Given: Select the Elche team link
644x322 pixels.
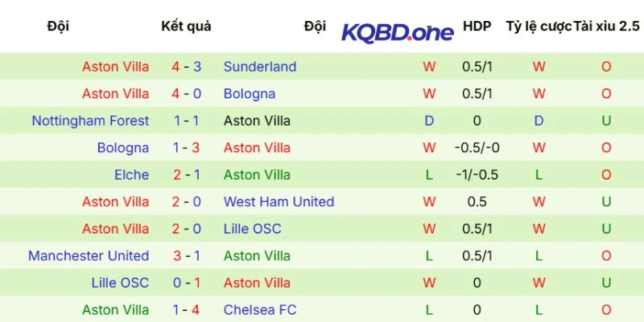Looking at the screenshot, I should click(x=131, y=175).
